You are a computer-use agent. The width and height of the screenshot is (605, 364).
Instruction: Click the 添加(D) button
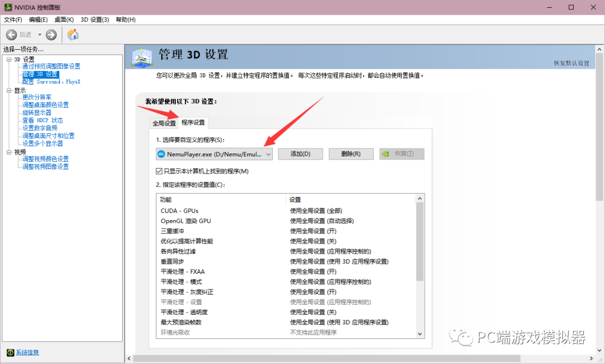(x=300, y=154)
